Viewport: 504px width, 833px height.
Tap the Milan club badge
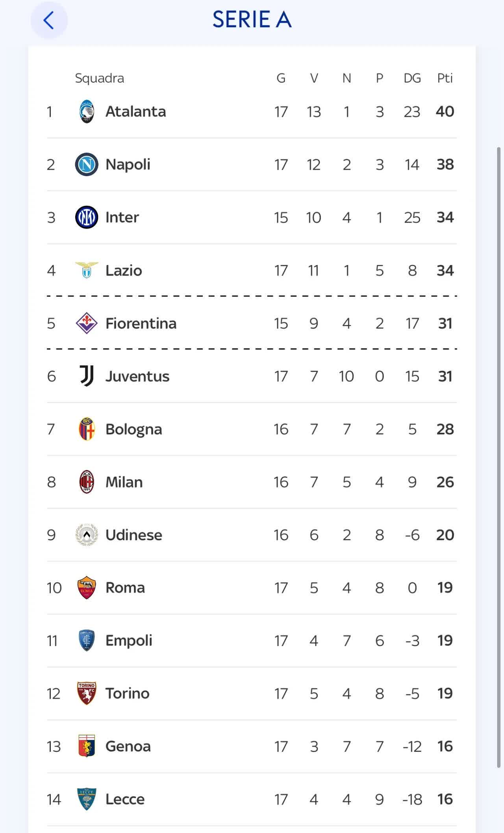click(87, 482)
